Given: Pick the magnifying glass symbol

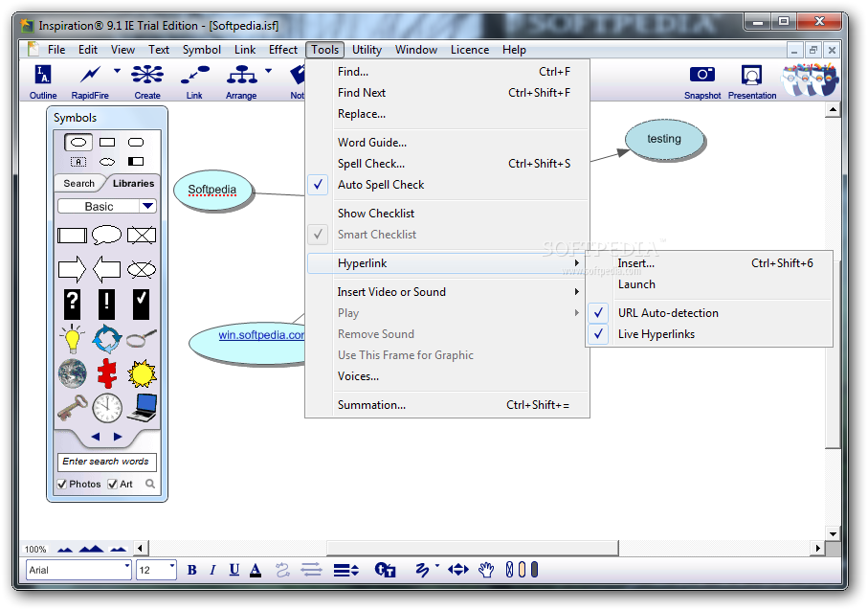Looking at the screenshot, I should [142, 338].
